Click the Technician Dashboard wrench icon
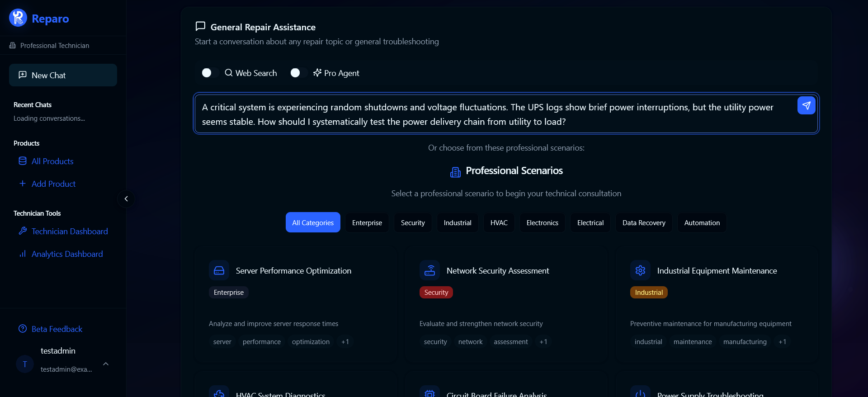This screenshot has height=397, width=868. pos(23,231)
